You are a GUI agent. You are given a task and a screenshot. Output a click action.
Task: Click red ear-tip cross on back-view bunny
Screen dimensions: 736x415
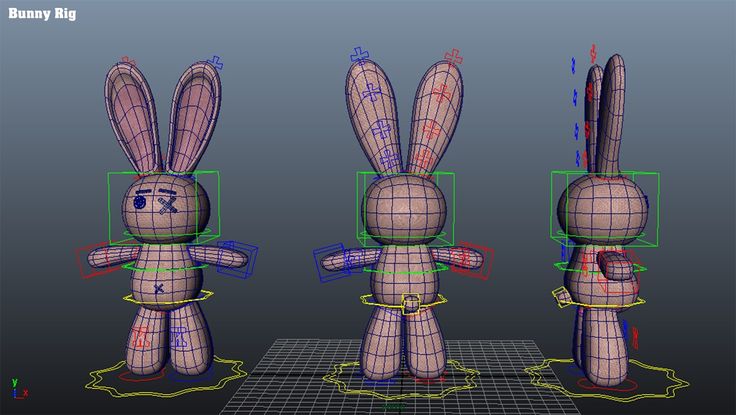coord(453,57)
